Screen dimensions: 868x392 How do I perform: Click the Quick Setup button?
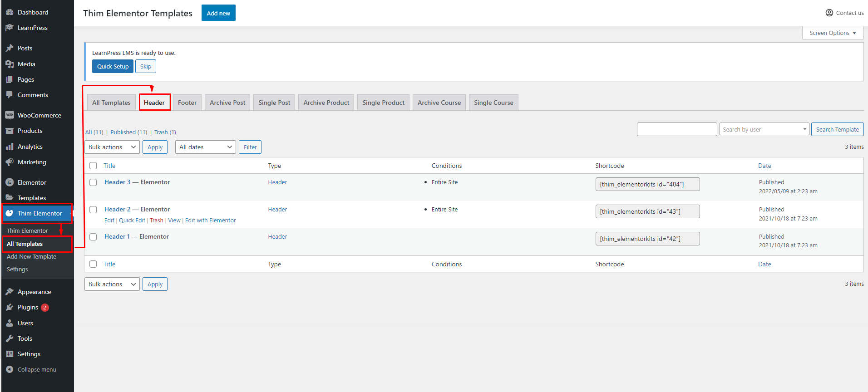pos(113,66)
